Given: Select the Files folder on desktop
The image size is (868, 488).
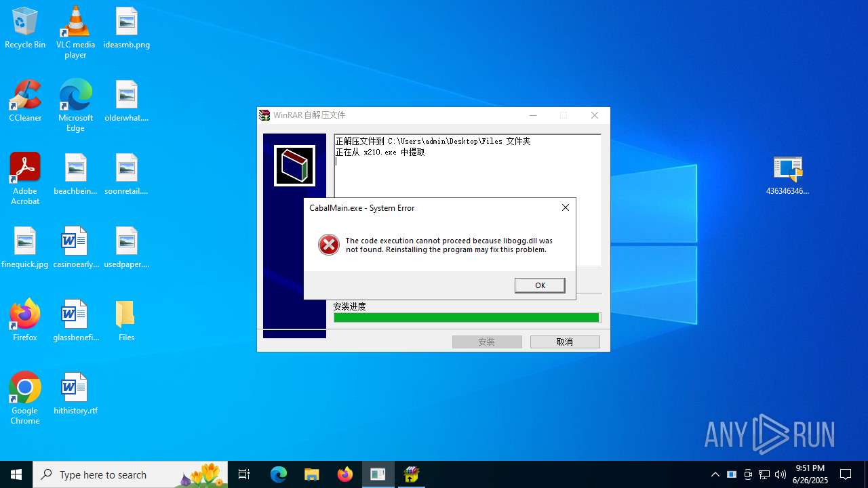Looking at the screenshot, I should [127, 321].
